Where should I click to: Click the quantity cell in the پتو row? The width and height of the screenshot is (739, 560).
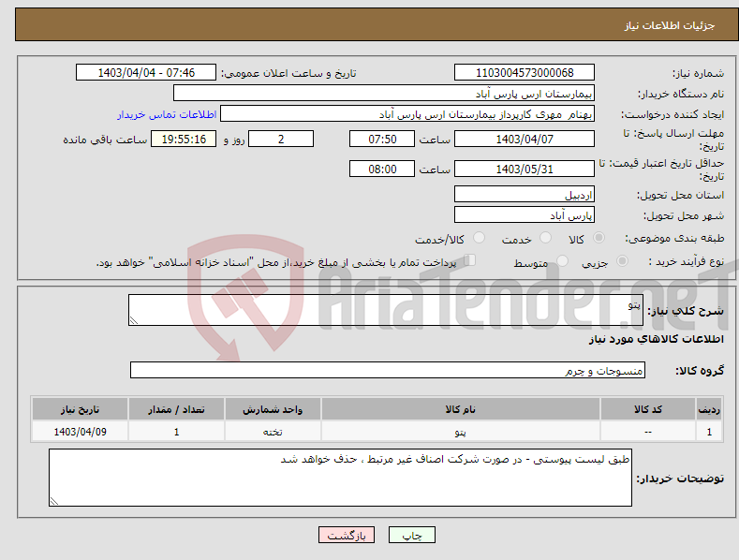tap(176, 432)
